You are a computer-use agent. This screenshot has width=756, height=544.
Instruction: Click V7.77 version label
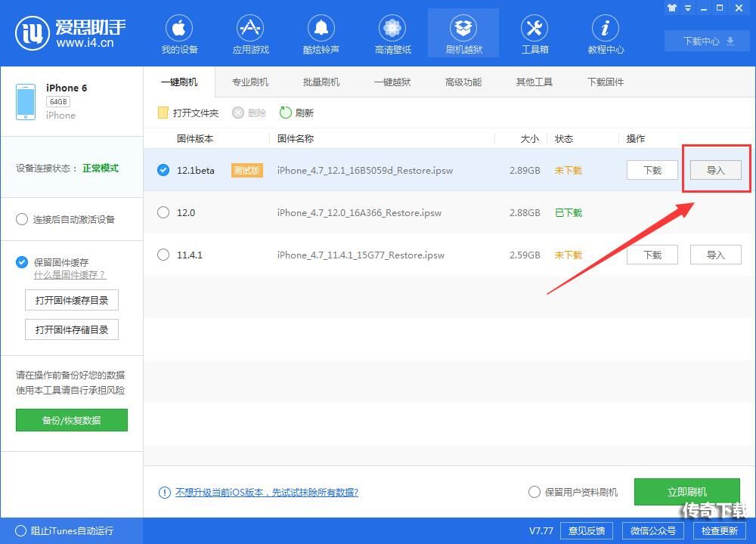(x=541, y=531)
